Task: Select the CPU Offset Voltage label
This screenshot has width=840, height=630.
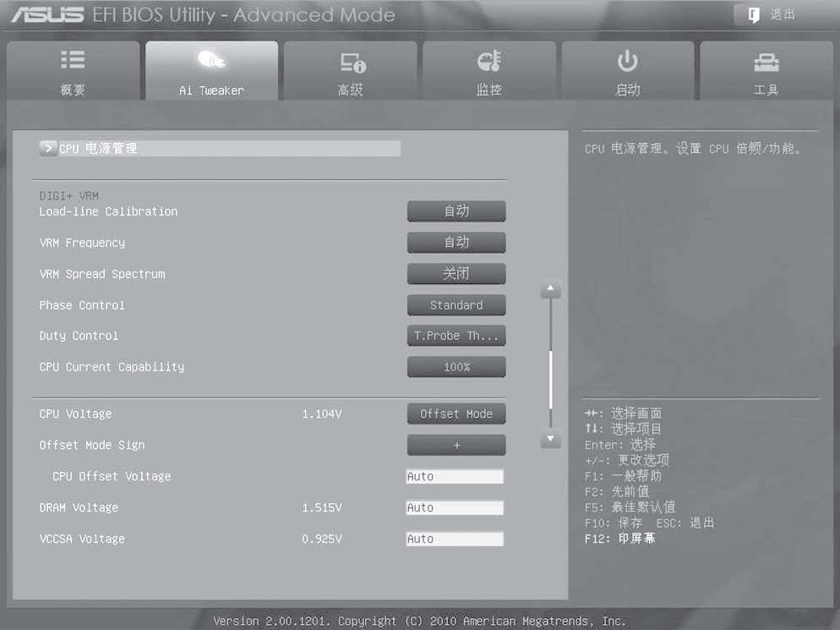Action: pyautogui.click(x=112, y=476)
